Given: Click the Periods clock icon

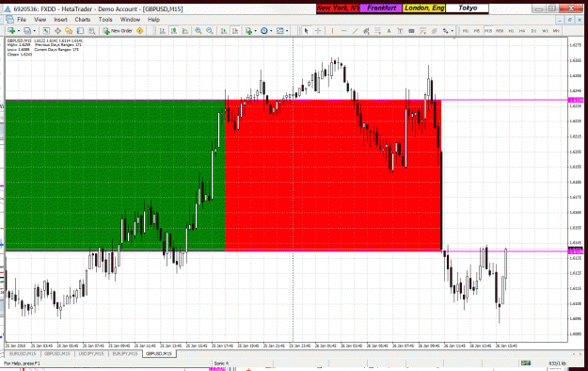Looking at the screenshot, I should (264, 31).
